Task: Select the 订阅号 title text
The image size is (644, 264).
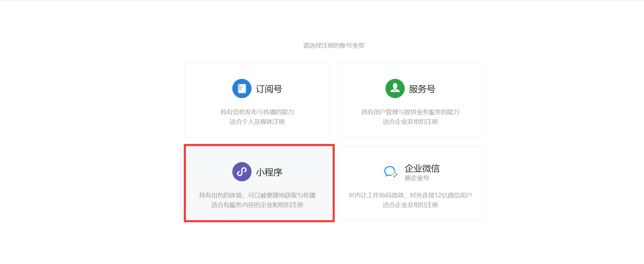Action: point(269,89)
